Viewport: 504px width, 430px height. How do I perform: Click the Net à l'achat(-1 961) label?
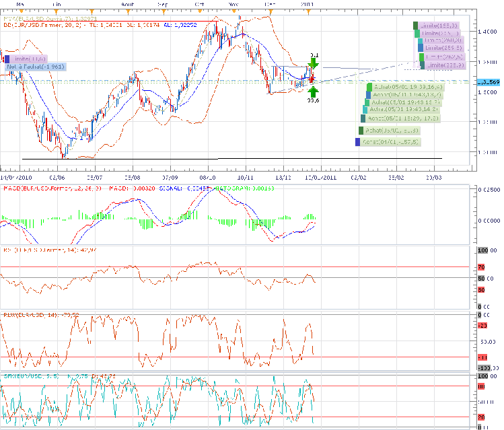pyautogui.click(x=35, y=67)
